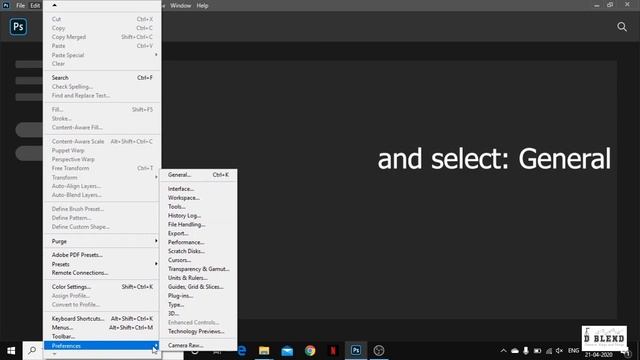Select General... in Preferences submenu

tap(198, 175)
